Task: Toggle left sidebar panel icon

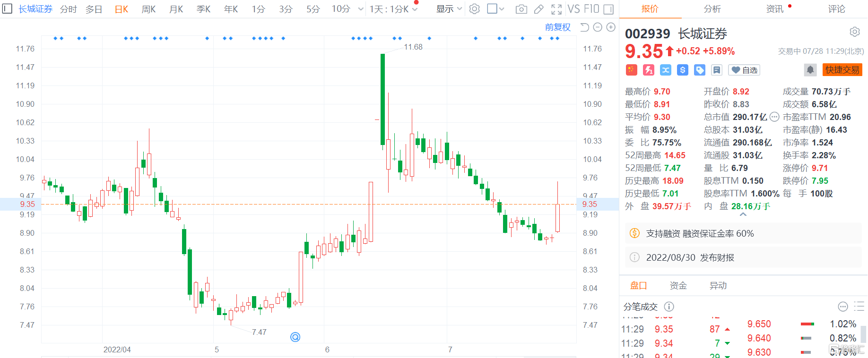Action: pos(7,9)
